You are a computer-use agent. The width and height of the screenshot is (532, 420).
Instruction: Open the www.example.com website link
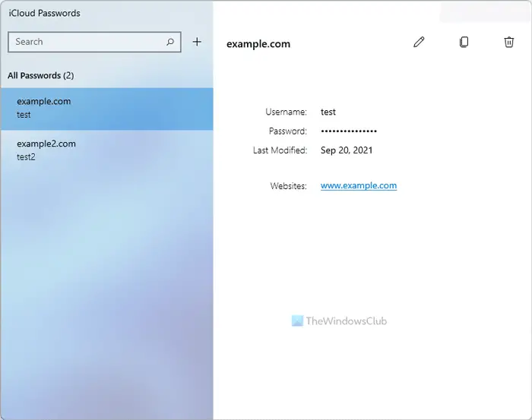359,186
